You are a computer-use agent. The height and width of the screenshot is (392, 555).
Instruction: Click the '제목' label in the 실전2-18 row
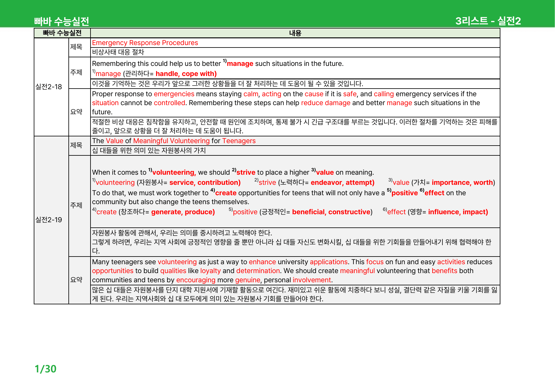(76, 47)
